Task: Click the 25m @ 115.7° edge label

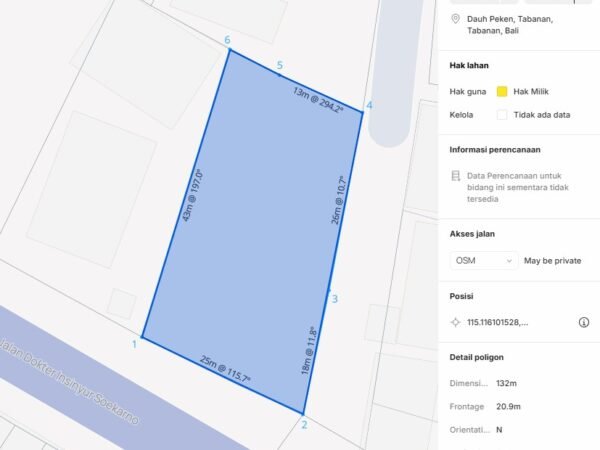Action: click(x=225, y=369)
